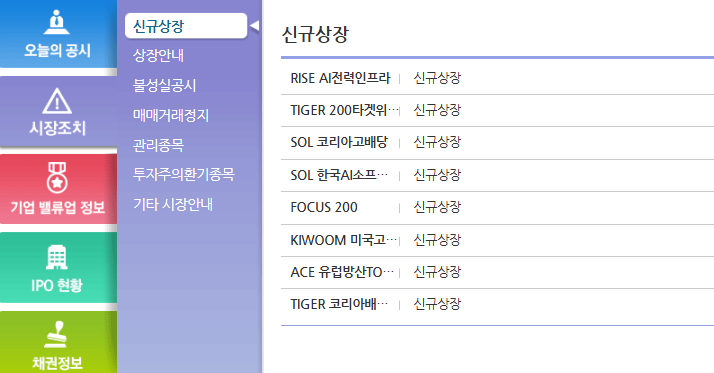Open the TIGER 200타겟위… listing

[344, 110]
